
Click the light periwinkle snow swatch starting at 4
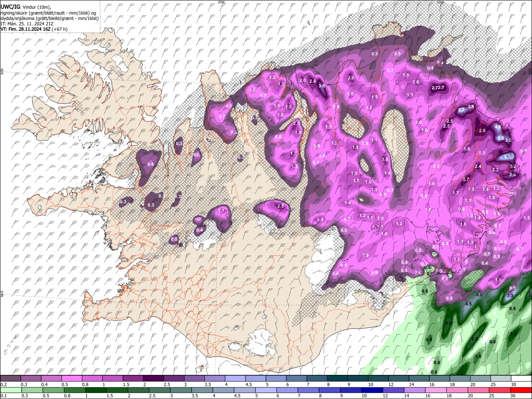[235, 379]
